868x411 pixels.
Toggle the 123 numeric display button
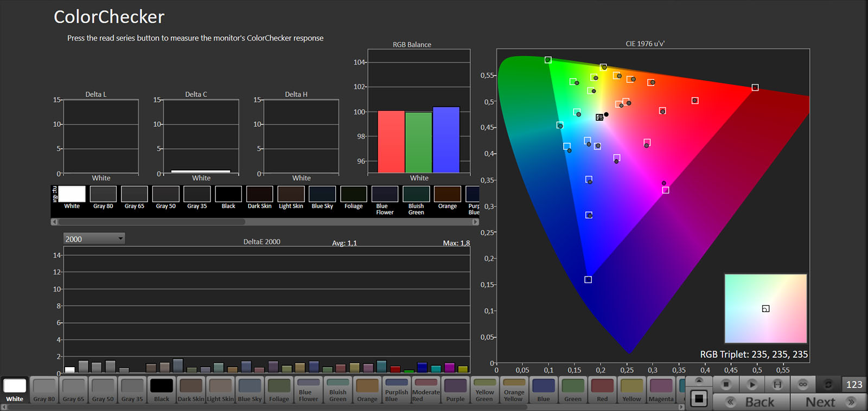click(x=854, y=384)
